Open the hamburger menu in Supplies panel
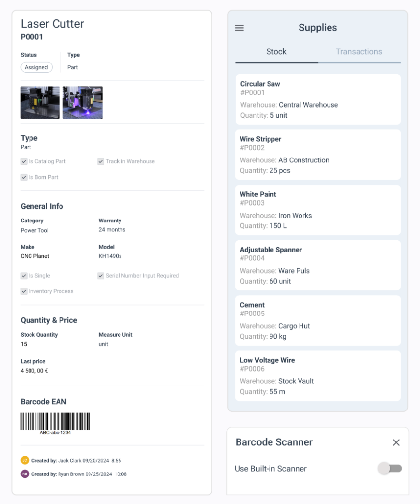Viewport: 420px width, 504px height. point(240,28)
